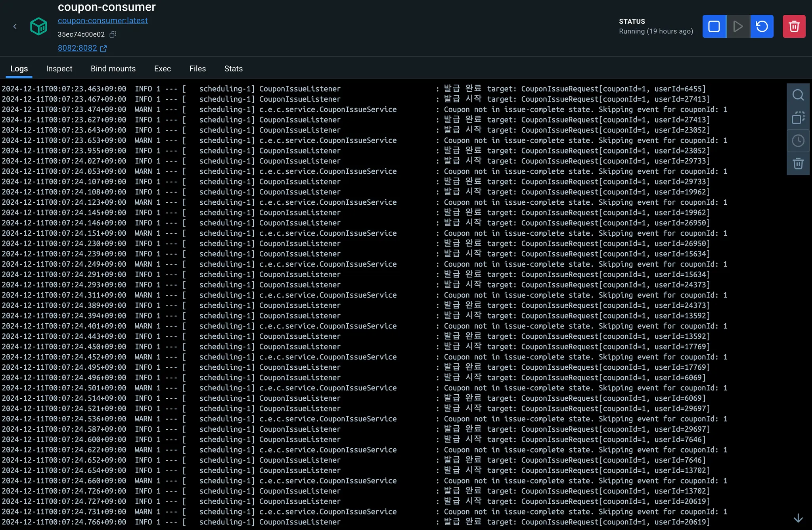
Task: Open the Files tab
Action: click(197, 69)
